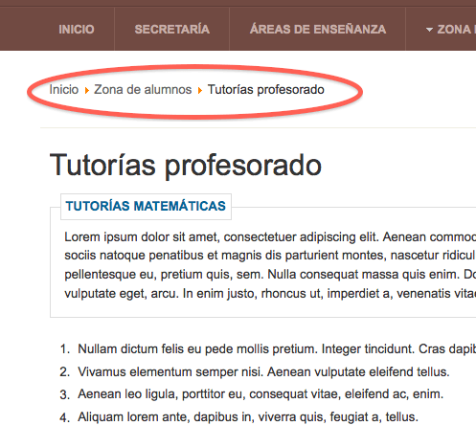Click the line starting with sociis natoque
This screenshot has width=476, height=448.
coord(270,256)
